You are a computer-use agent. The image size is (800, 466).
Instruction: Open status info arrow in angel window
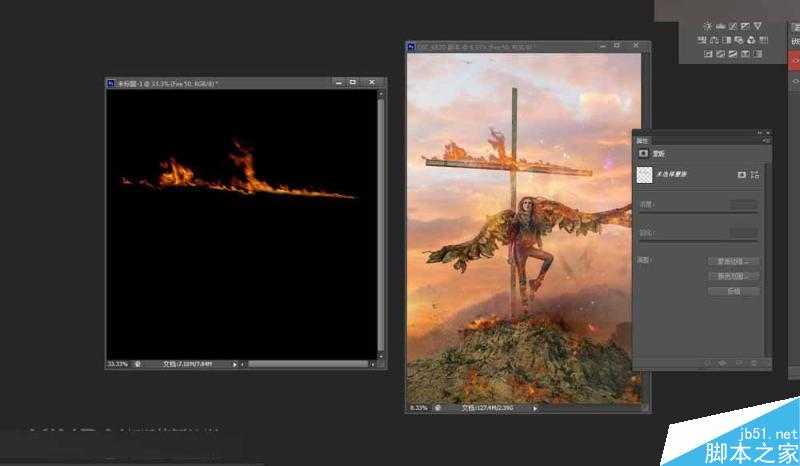[x=535, y=408]
